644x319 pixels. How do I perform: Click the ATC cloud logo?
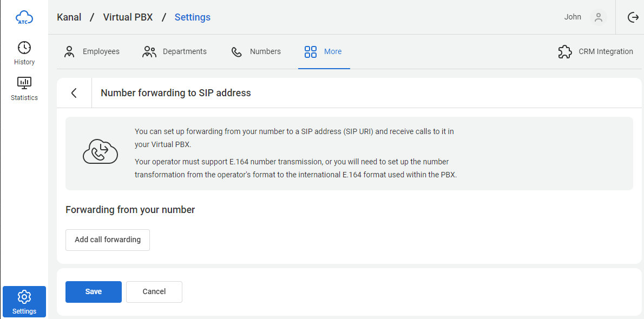click(24, 18)
